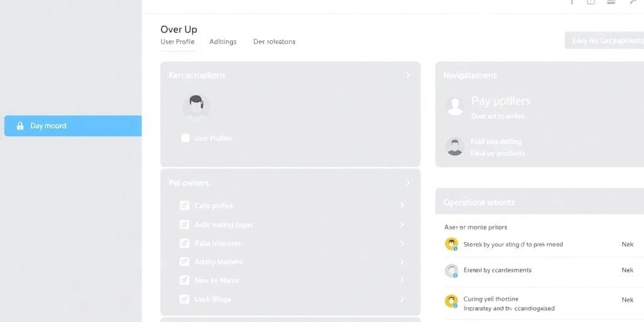
Task: Open the chevron on Leck Bllage row
Action: (402, 299)
